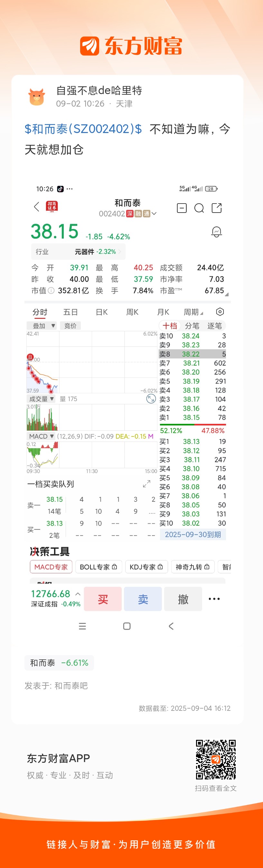Tap the volume bar chart area
The image size is (263, 868).
pos(92,417)
